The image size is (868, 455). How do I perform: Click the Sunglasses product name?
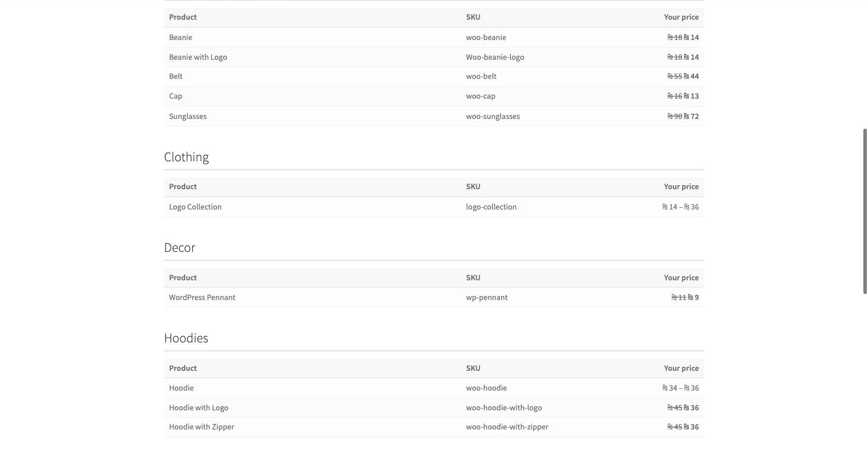pos(188,116)
